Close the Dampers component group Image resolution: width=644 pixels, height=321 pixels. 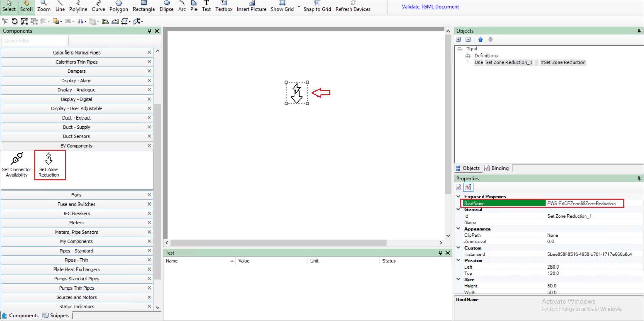pos(149,71)
